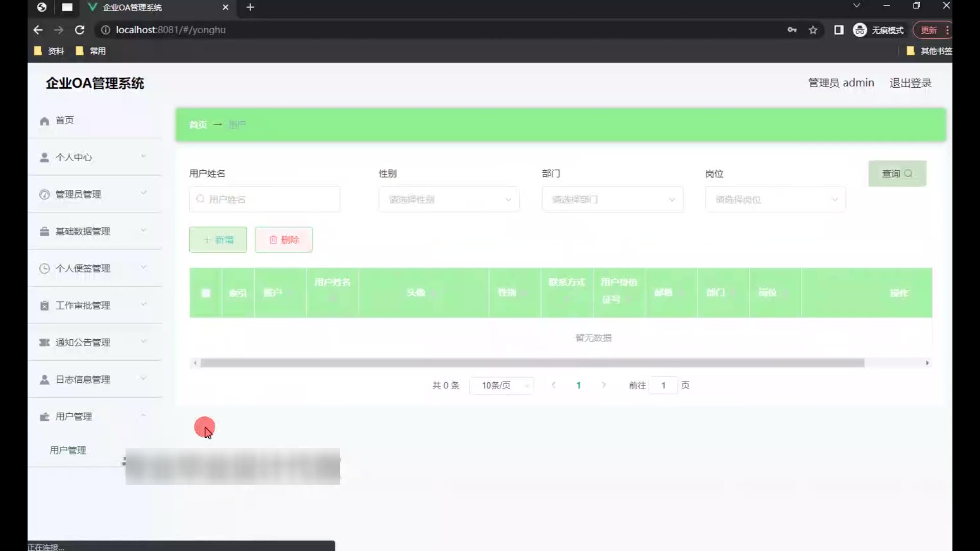The height and width of the screenshot is (551, 980).
Task: Click the person icon beside 个人中心
Action: [44, 158]
